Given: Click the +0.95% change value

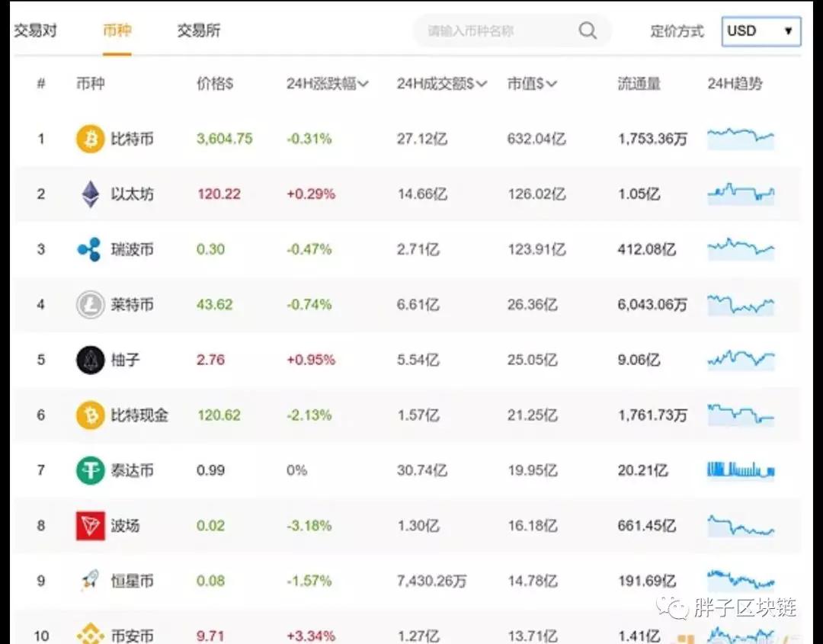Looking at the screenshot, I should pyautogui.click(x=311, y=360).
